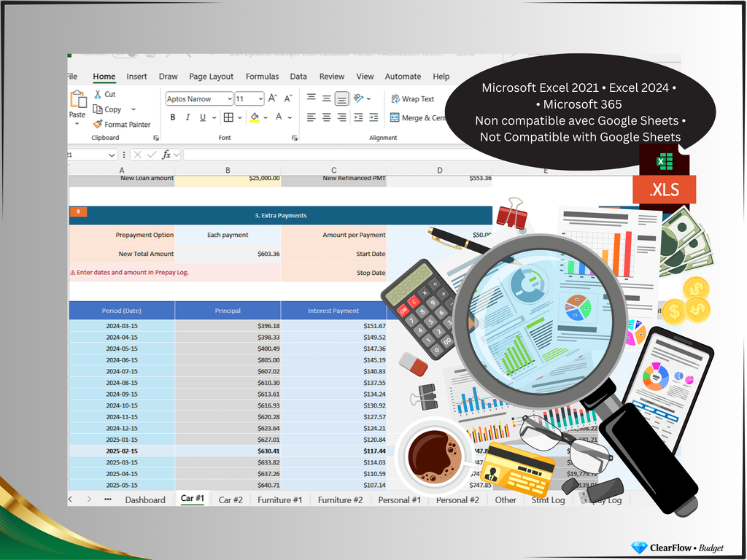This screenshot has height=560, width=747.
Task: Toggle Underline formatting
Action: point(203,117)
